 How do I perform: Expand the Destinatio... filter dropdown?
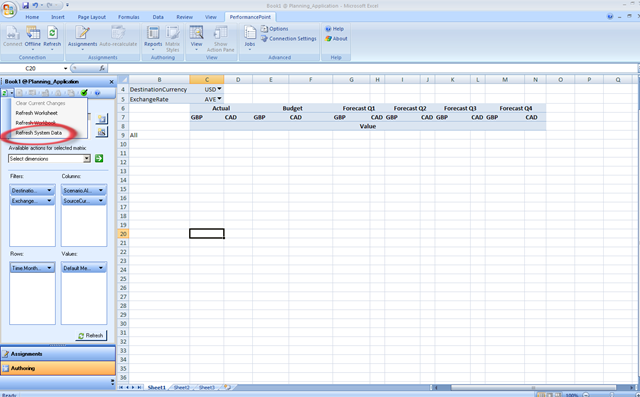coord(49,190)
